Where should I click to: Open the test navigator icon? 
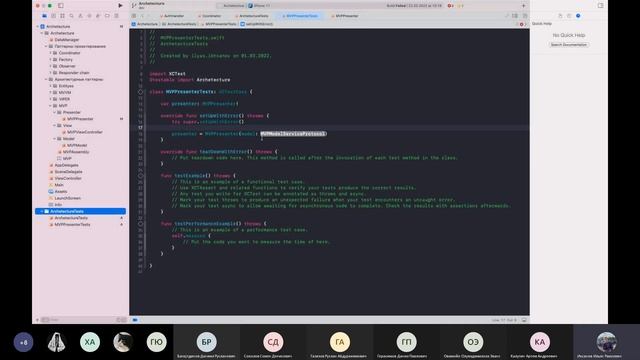tap(89, 16)
